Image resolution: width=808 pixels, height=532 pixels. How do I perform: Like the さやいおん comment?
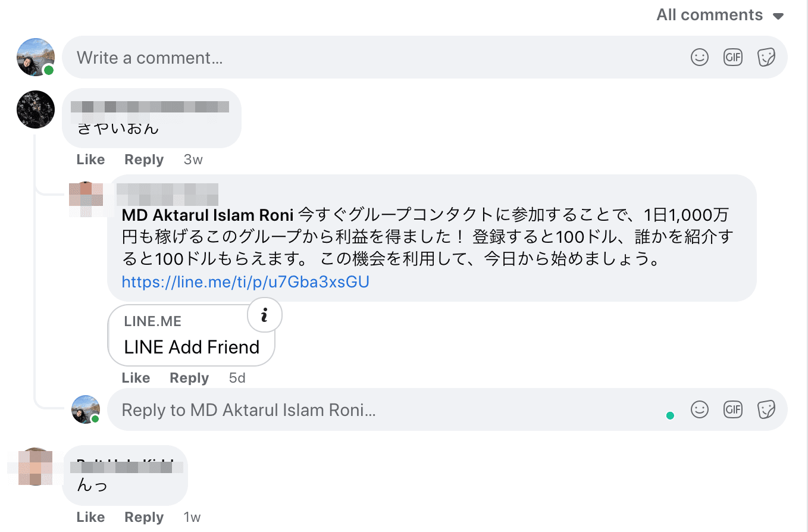pyautogui.click(x=90, y=159)
